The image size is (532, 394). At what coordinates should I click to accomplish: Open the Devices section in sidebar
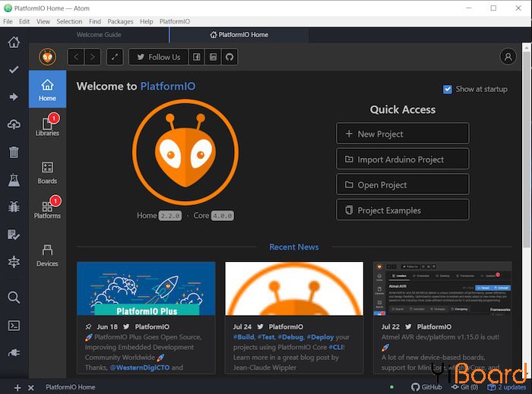[x=47, y=255]
